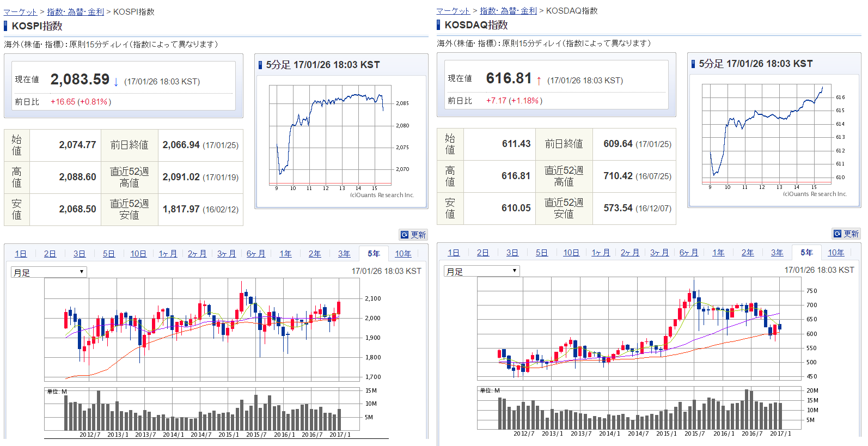Viewport: 868px width, 446px height.
Task: Select the 1日 tab on KOSPI chart
Action: [21, 254]
